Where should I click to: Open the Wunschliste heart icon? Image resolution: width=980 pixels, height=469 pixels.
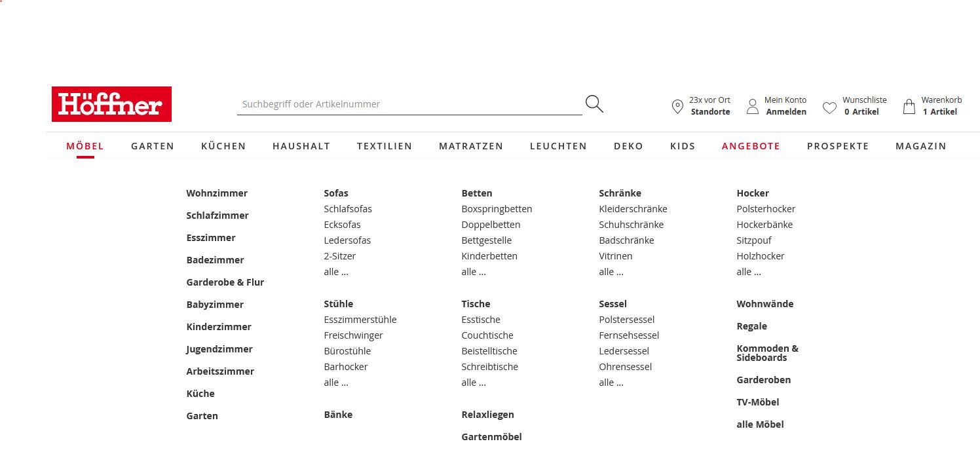point(829,105)
